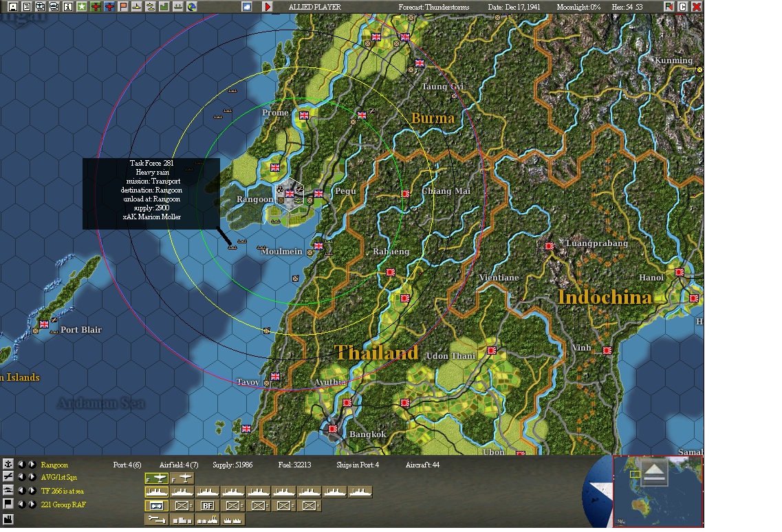Click the British flag at Moulmein
This screenshot has height=532, width=782.
pyautogui.click(x=318, y=246)
